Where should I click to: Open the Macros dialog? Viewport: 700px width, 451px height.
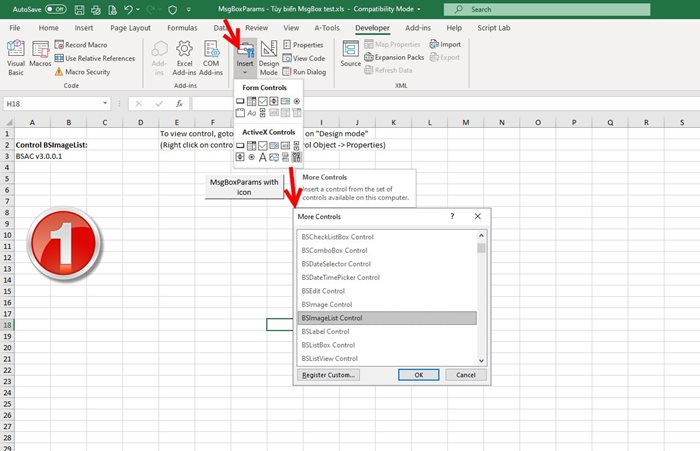pos(40,54)
